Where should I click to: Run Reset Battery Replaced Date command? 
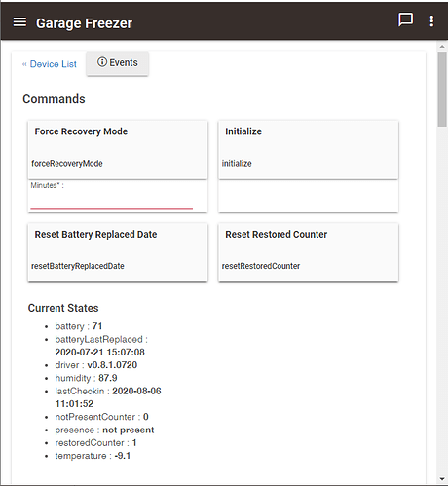coord(118,252)
